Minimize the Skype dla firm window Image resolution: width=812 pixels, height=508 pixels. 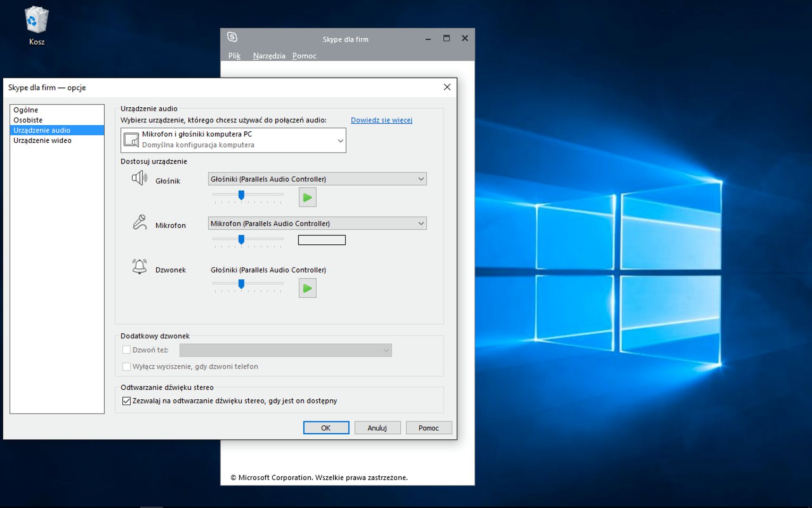pyautogui.click(x=428, y=39)
